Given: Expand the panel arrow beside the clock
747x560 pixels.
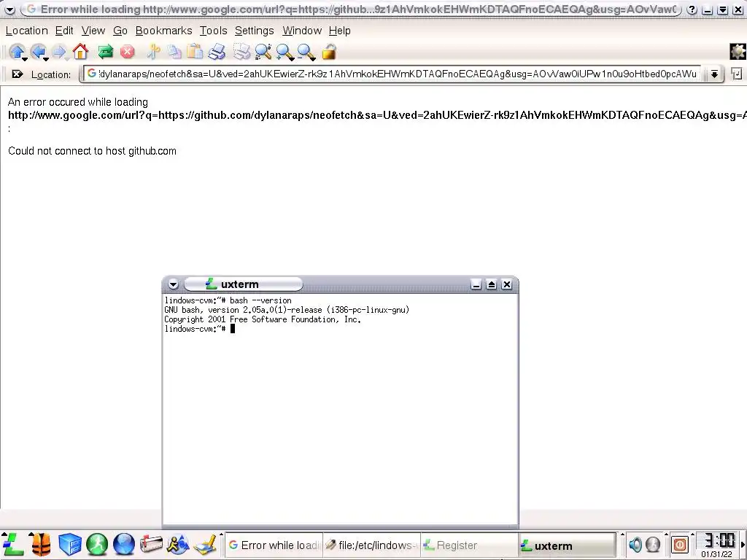Looking at the screenshot, I should [743, 544].
